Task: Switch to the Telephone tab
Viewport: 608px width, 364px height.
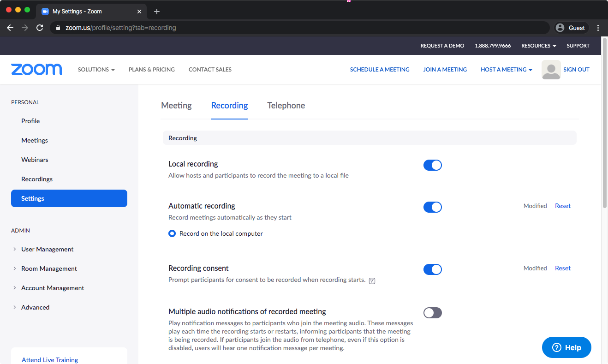Action: (x=286, y=105)
